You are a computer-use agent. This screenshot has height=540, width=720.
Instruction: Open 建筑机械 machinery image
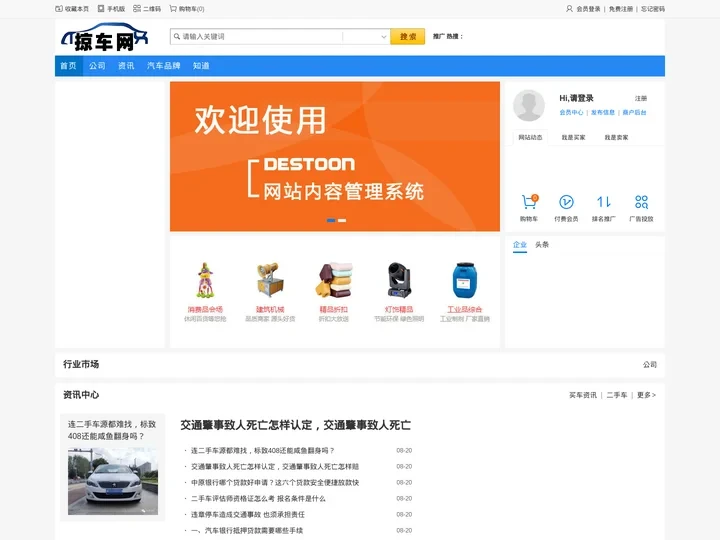coord(270,280)
